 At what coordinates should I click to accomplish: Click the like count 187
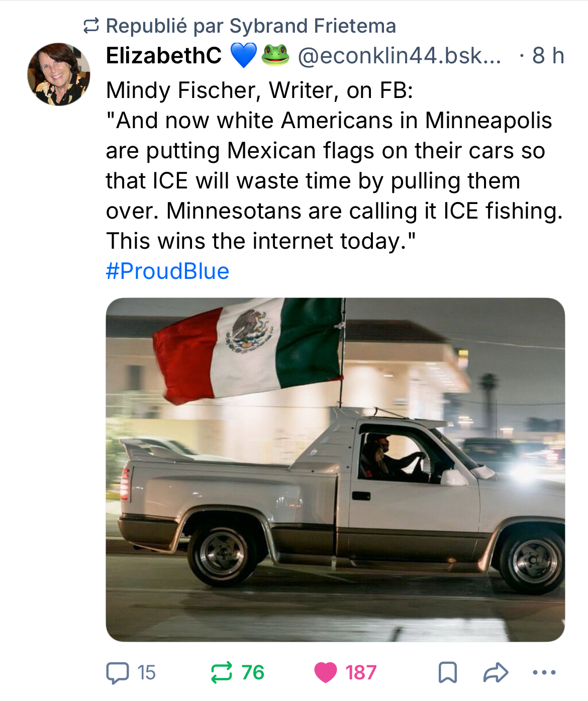coord(361,672)
